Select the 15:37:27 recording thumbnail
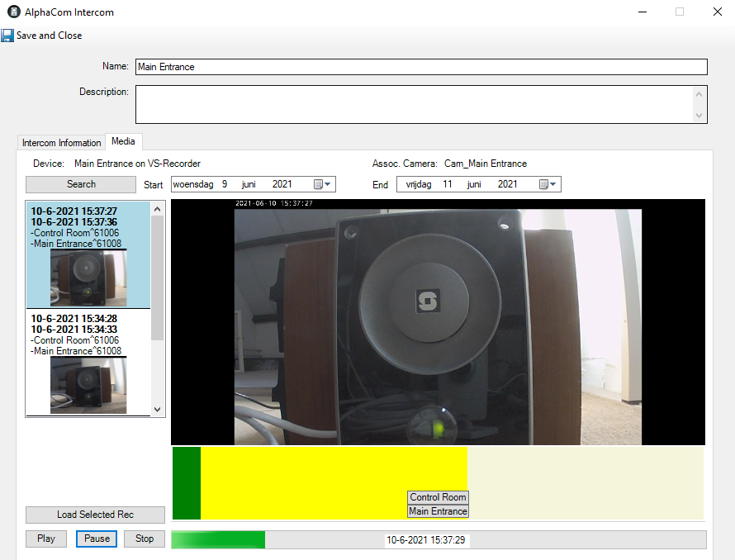 coord(88,278)
